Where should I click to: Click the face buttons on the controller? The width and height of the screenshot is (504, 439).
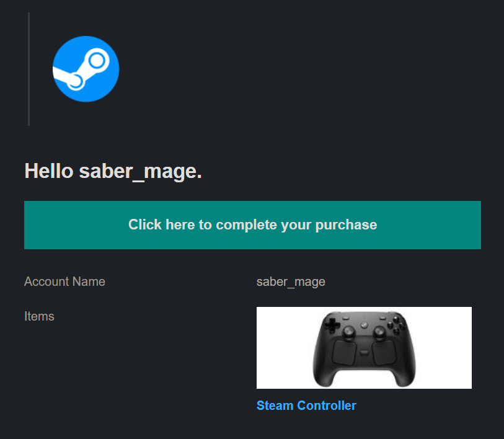click(397, 325)
